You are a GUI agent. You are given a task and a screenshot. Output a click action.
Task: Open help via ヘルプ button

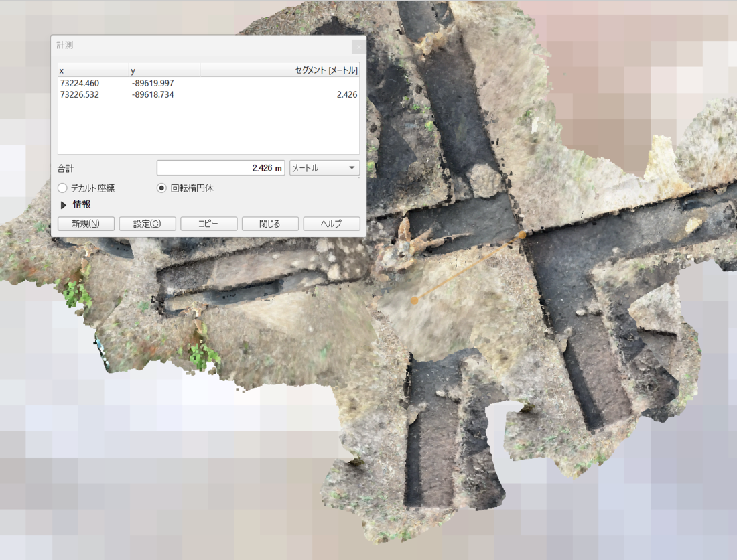(331, 224)
